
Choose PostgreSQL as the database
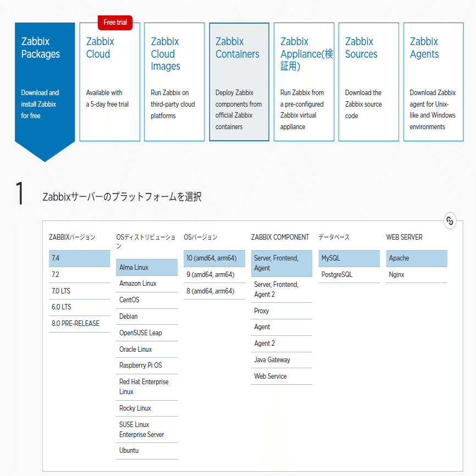pyautogui.click(x=349, y=274)
